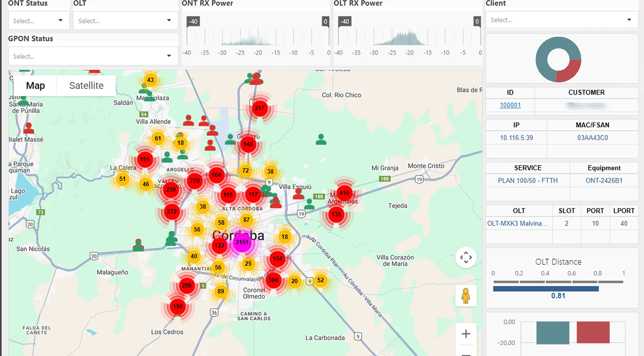Click the teal bar in bar chart
The image size is (644, 356).
(553, 333)
